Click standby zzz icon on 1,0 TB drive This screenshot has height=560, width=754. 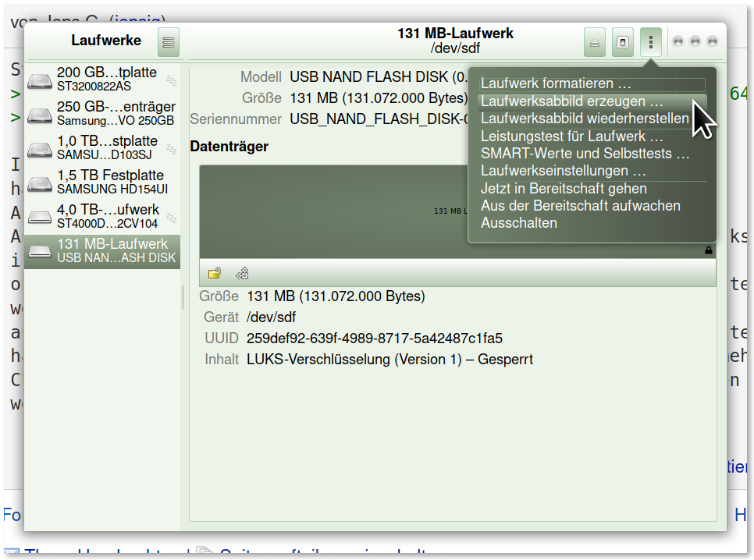(172, 149)
